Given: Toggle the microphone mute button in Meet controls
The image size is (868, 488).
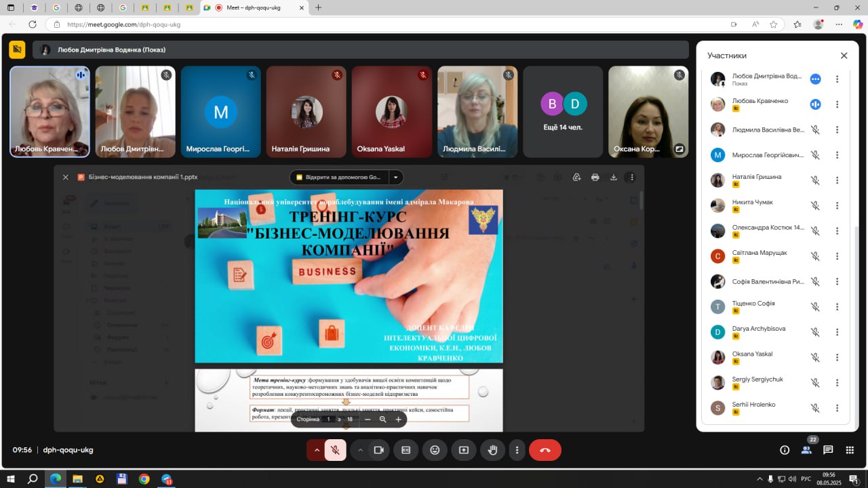Looking at the screenshot, I should pyautogui.click(x=335, y=450).
